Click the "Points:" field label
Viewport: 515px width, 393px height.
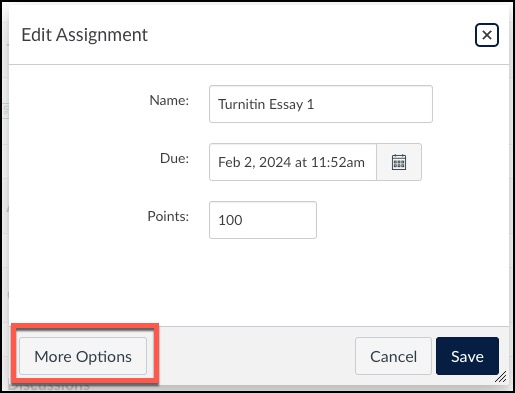point(168,216)
